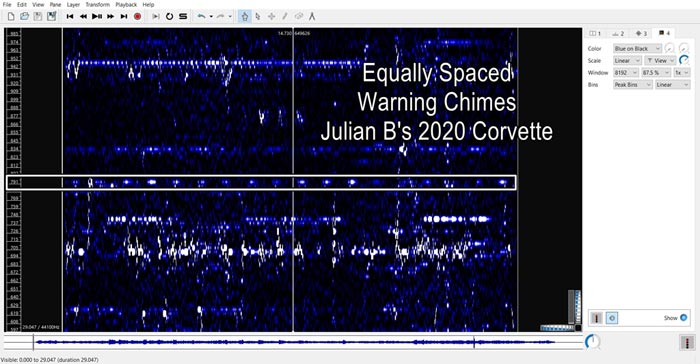This screenshot has width=700, height=364.
Task: Open the Blue on Black color dropdown
Action: point(637,48)
